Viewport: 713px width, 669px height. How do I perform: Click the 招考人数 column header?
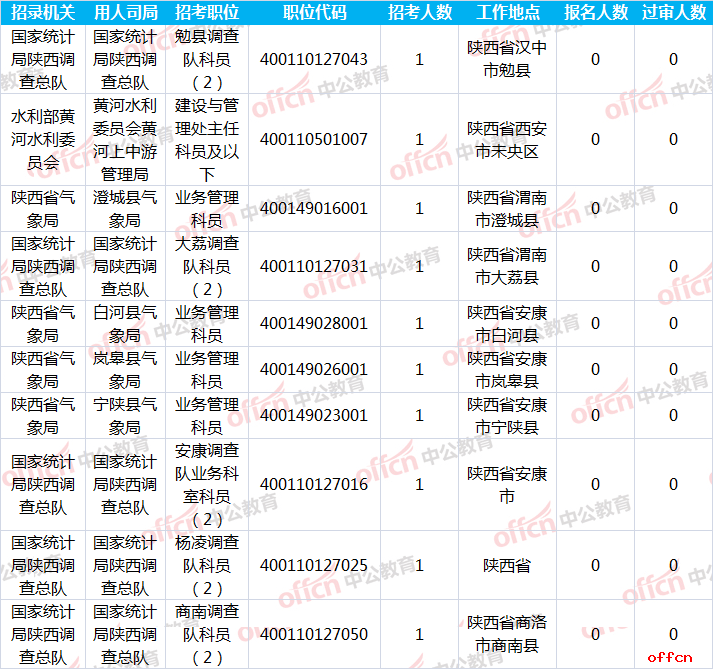[x=419, y=13]
